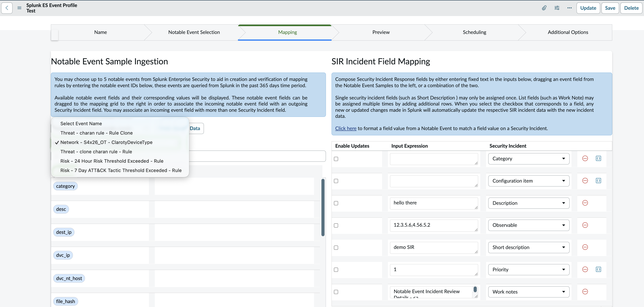
Task: Select the Mapping step tab
Action: (287, 32)
